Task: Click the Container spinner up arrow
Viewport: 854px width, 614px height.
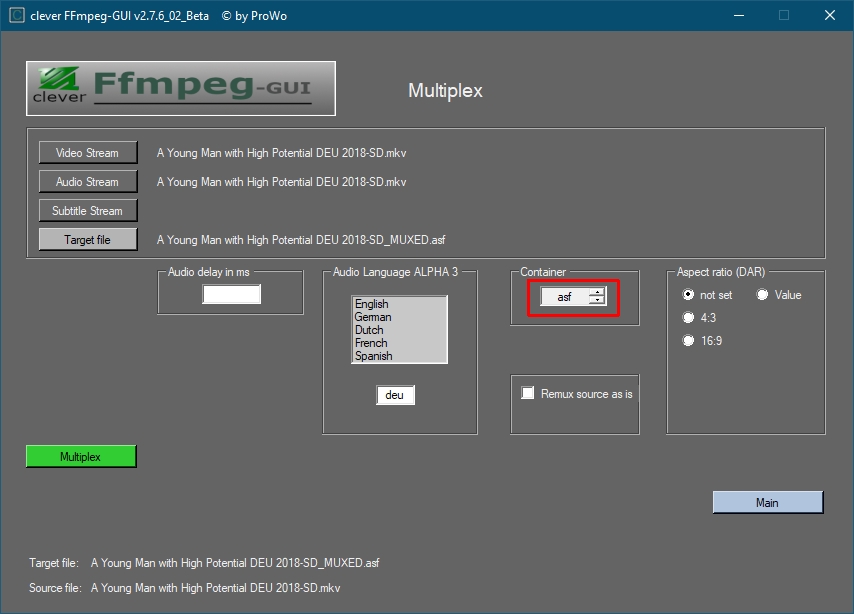Action: point(597,293)
